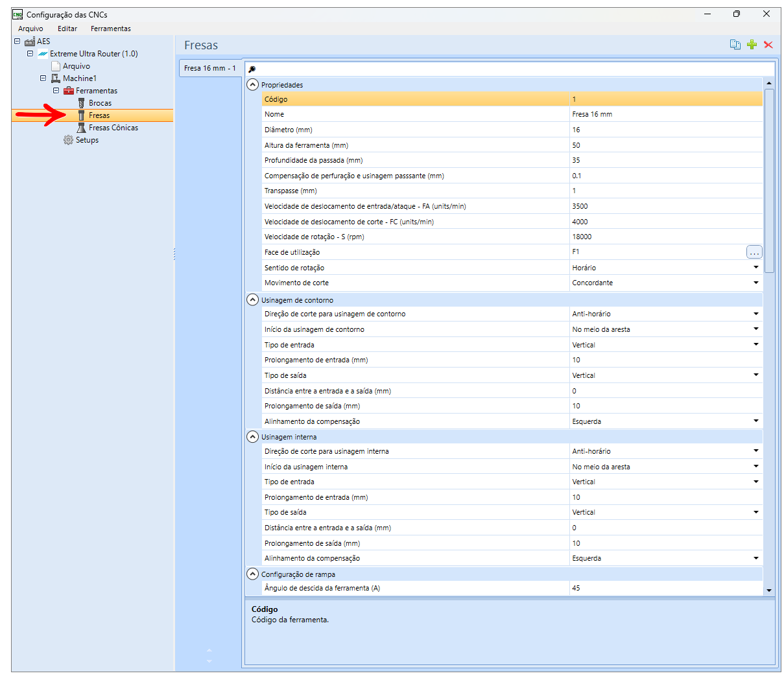The image size is (784, 680).
Task: Click the search key icon in filter bar
Action: point(252,69)
